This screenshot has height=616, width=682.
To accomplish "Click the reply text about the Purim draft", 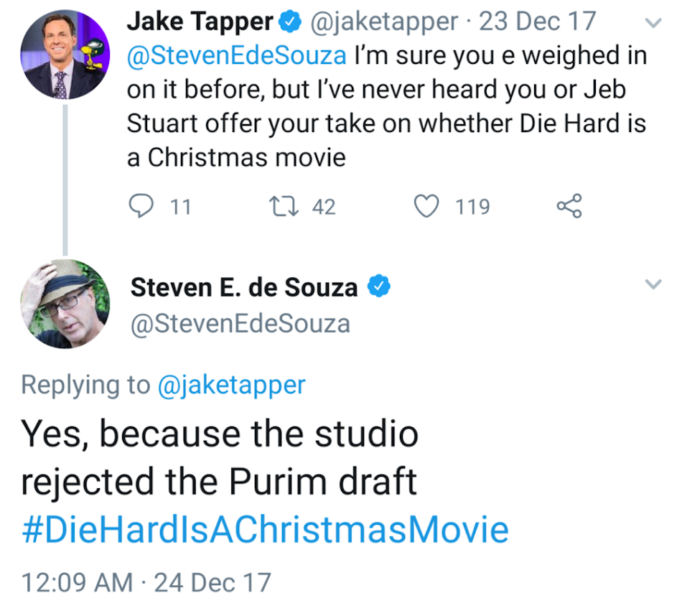I will coord(219,458).
